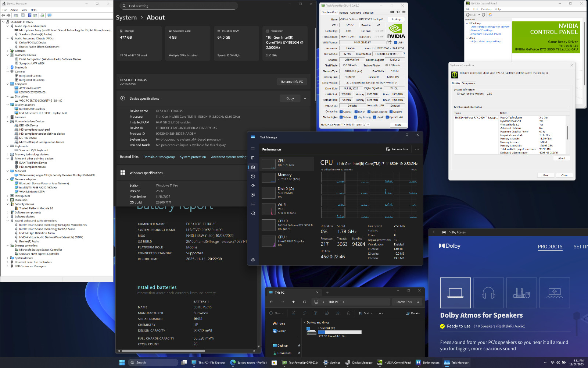Click more options ellipsis in Task Manager
Image resolution: width=588 pixels, height=368 pixels.
click(x=417, y=149)
